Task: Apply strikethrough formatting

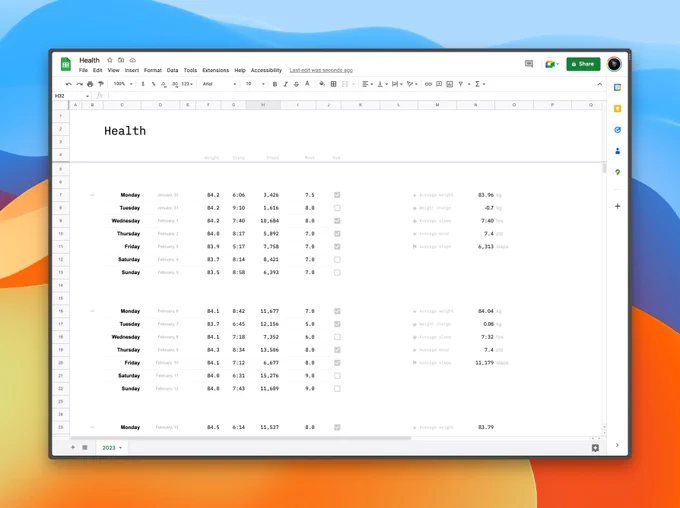Action: [x=296, y=84]
